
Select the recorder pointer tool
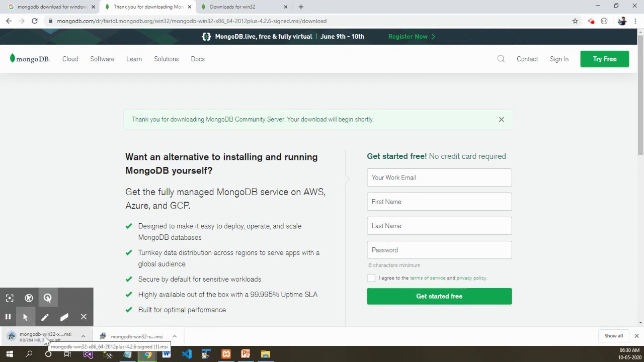[25, 317]
